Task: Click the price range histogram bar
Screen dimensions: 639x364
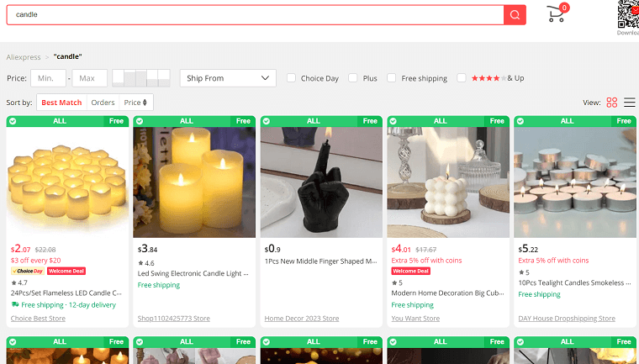Action: pyautogui.click(x=141, y=78)
